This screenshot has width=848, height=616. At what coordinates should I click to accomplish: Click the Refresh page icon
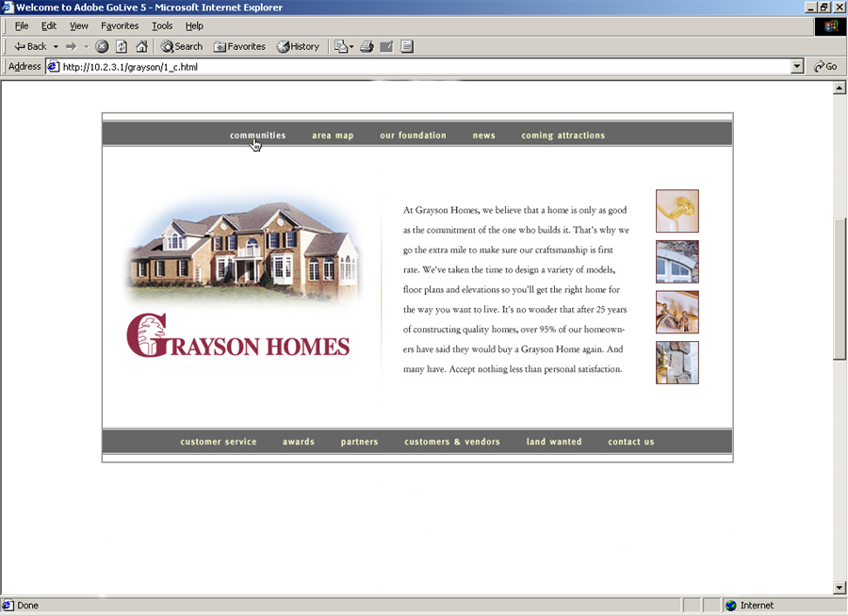[x=122, y=46]
